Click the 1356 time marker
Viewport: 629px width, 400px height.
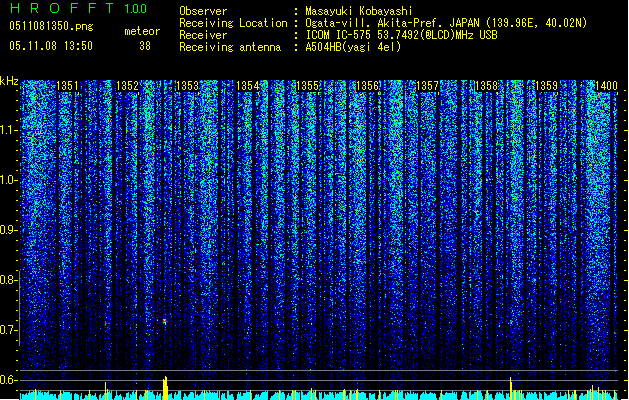[367, 86]
